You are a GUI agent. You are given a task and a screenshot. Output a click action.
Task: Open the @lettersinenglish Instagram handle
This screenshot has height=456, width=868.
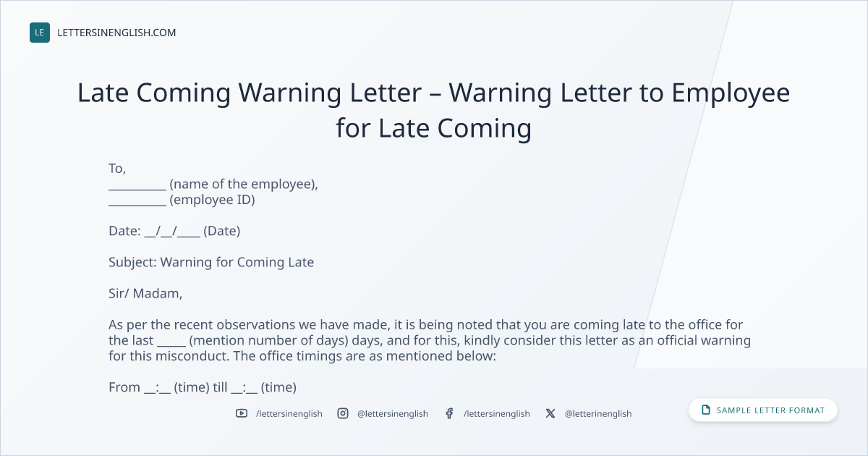[393, 413]
